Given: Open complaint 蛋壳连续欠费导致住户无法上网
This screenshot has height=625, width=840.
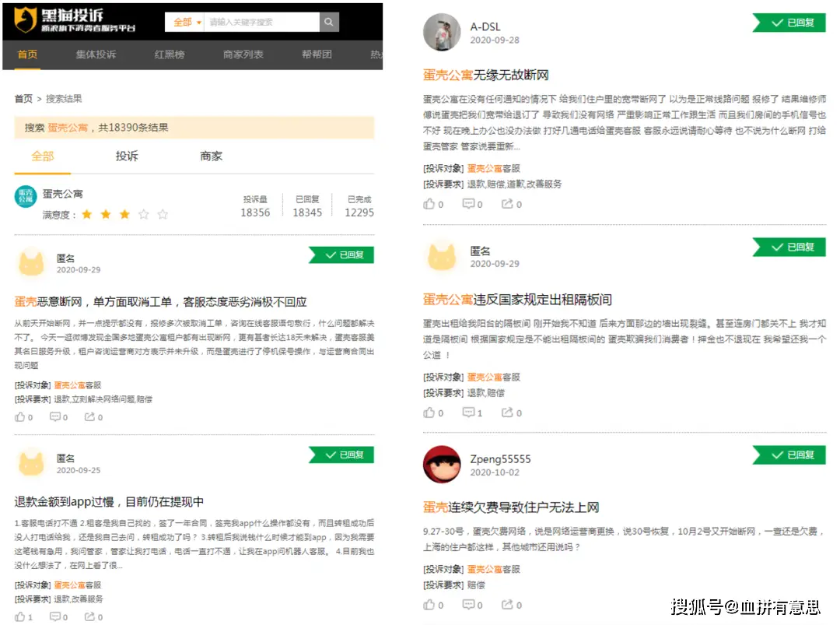Looking at the screenshot, I should (x=511, y=507).
